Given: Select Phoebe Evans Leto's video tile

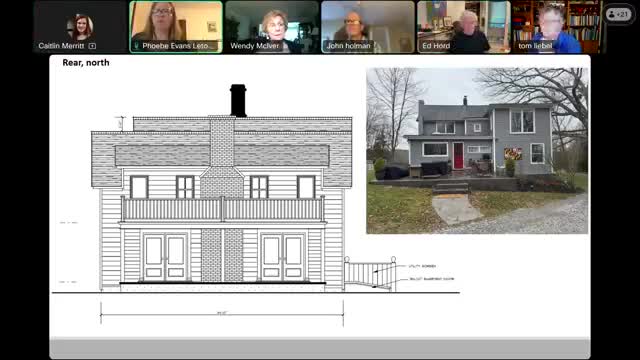Looking at the screenshot, I should 176,27.
